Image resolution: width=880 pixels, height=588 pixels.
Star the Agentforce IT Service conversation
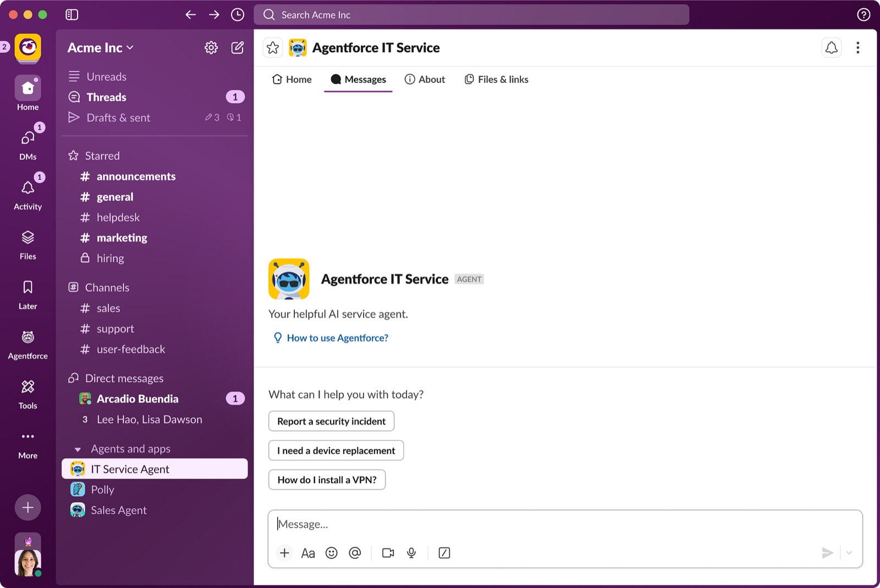pos(273,48)
